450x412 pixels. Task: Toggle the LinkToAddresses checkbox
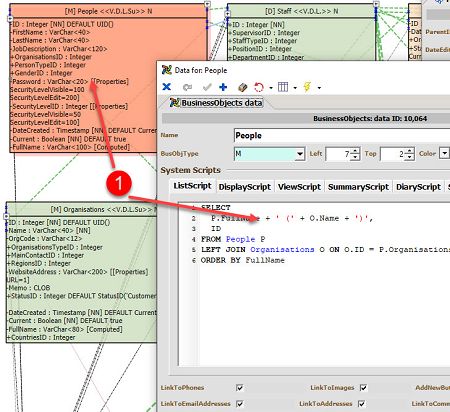(x=362, y=404)
